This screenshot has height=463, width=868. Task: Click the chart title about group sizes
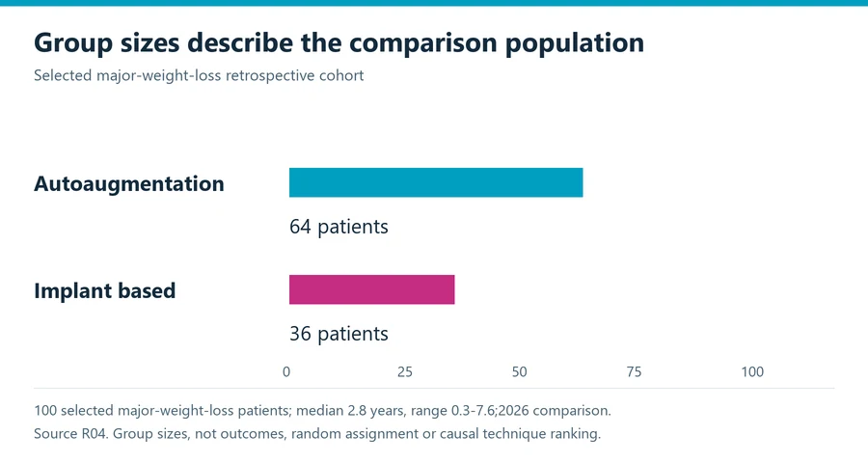point(339,42)
